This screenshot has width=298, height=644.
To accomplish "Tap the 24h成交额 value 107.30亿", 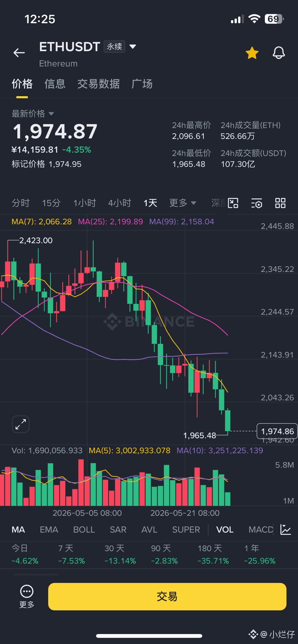I will pos(238,165).
